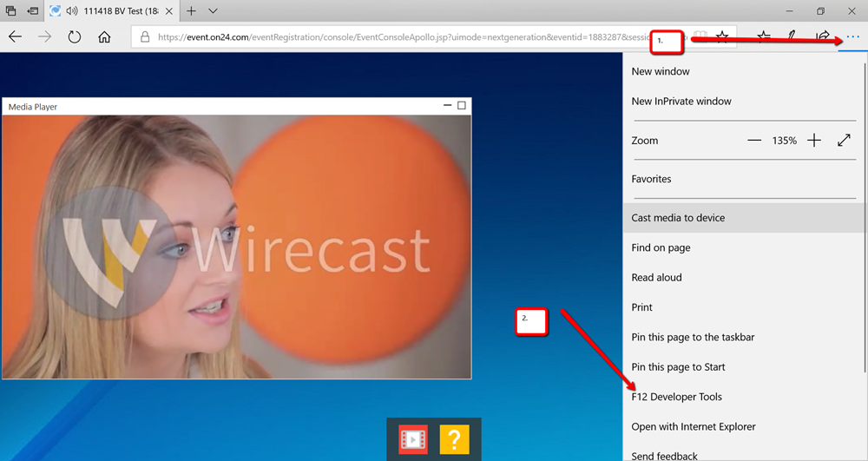868x461 pixels.
Task: Open the yellow question mark help widget
Action: [x=454, y=439]
